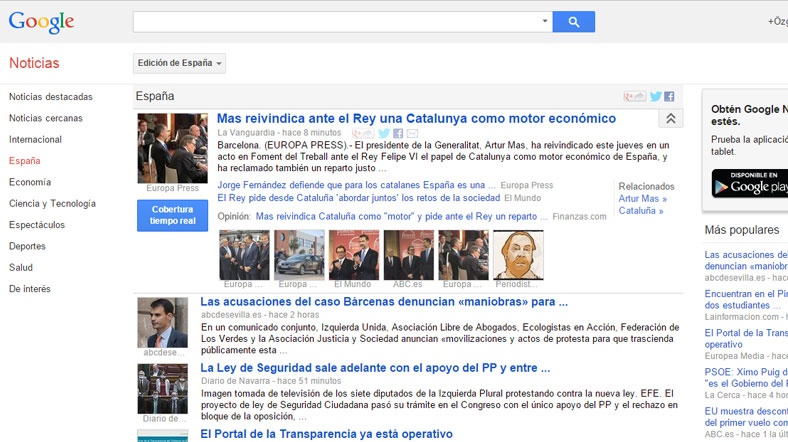
Task: Email the La Vanguardia story
Action: (412, 133)
